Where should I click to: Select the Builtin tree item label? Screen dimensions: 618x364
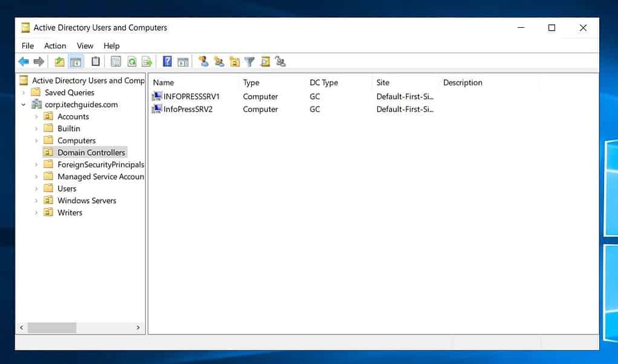(x=68, y=128)
